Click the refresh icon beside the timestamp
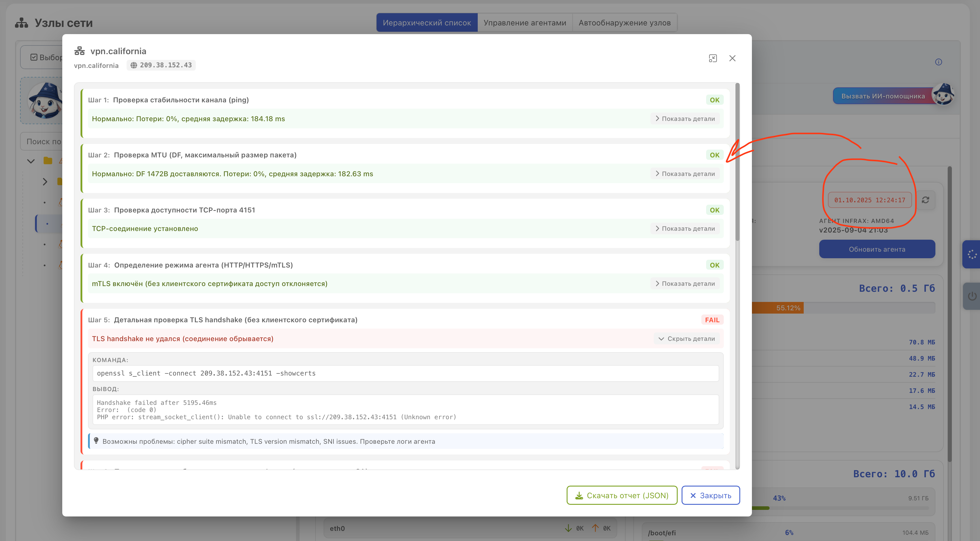 point(925,200)
